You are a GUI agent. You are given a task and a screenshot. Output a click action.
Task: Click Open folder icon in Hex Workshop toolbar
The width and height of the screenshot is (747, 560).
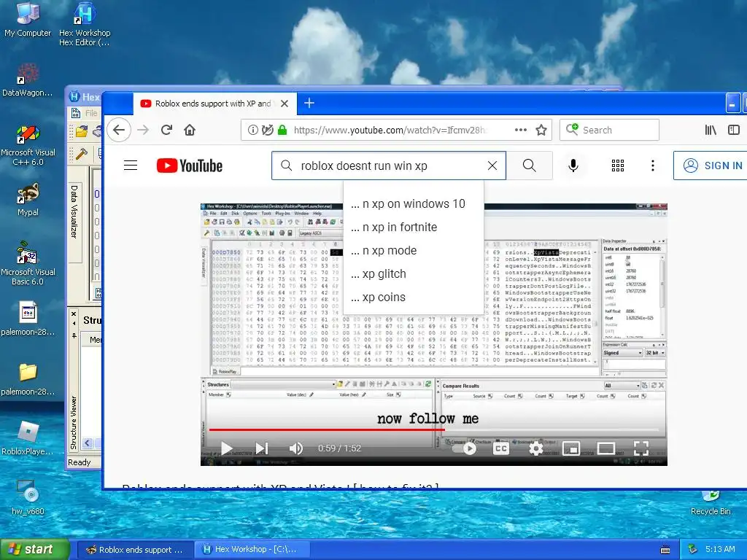(x=82, y=131)
